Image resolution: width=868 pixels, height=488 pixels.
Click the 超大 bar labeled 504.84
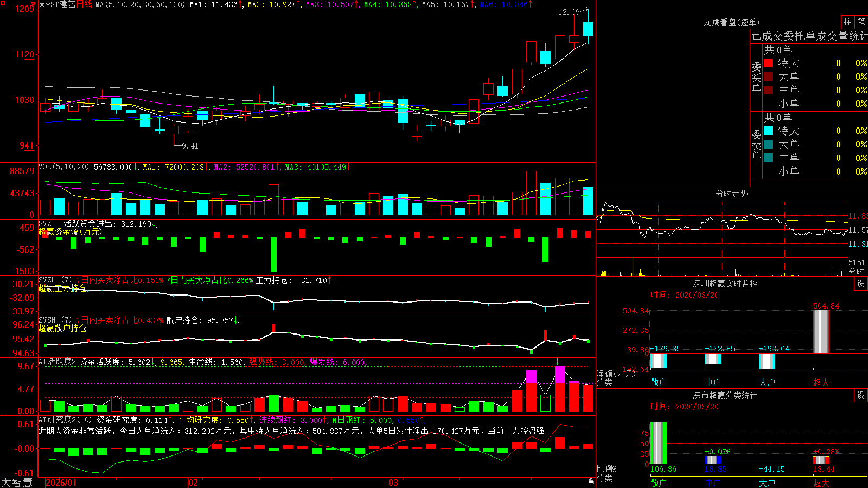click(821, 331)
